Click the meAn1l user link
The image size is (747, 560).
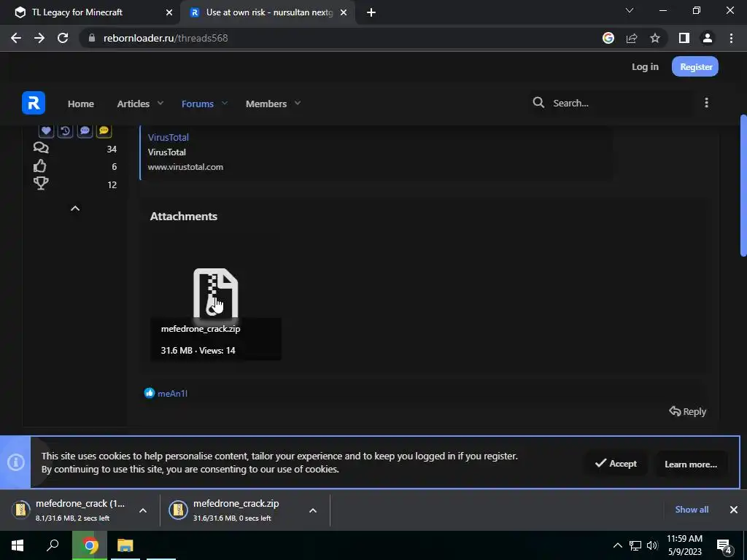point(172,393)
